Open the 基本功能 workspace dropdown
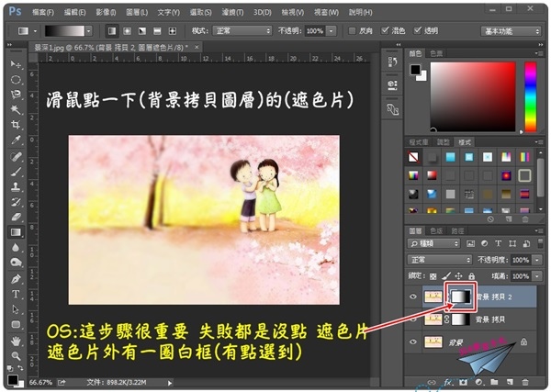Image resolution: width=551 pixels, height=392 pixels. pyautogui.click(x=511, y=31)
